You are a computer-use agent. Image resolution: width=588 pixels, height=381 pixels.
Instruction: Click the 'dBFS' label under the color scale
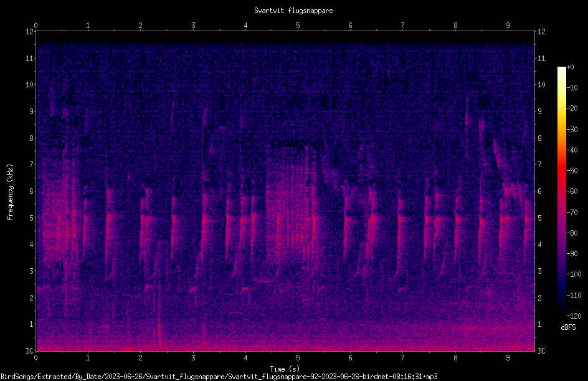point(568,327)
